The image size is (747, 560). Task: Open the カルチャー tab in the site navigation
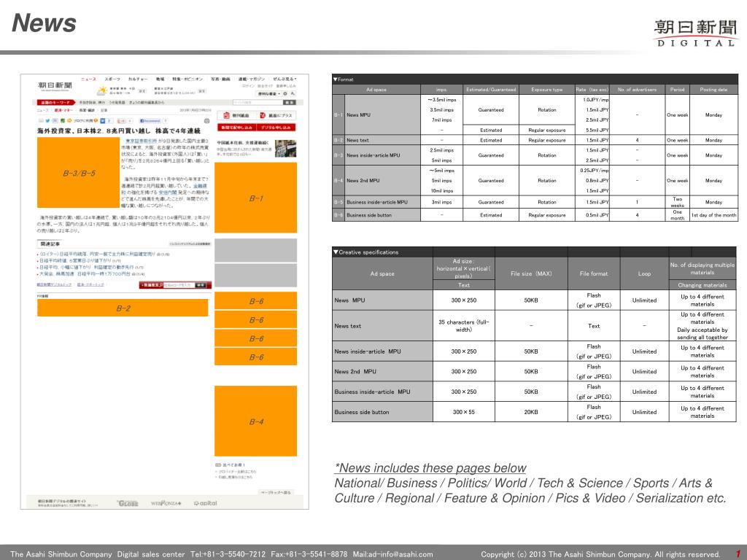pos(138,79)
